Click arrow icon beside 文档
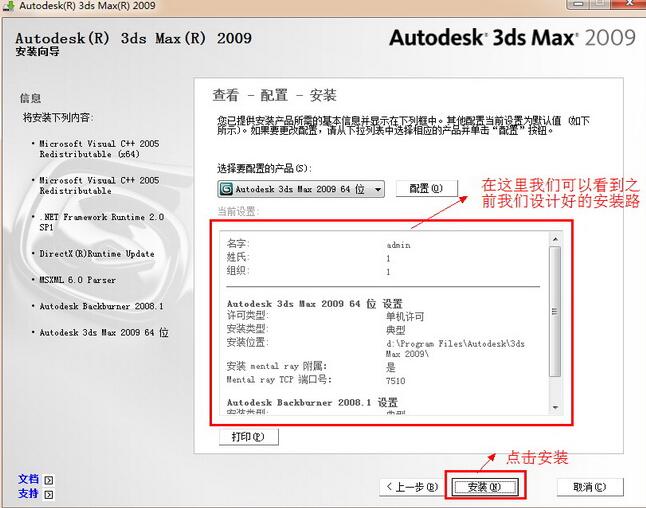Image resolution: width=646 pixels, height=508 pixels. pos(49,480)
